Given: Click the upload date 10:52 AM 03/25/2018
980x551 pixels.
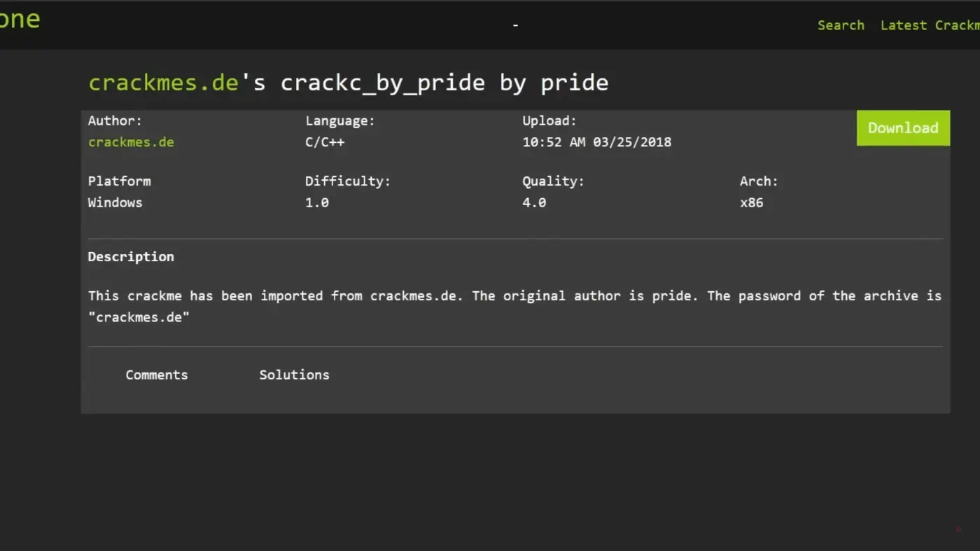Looking at the screenshot, I should tap(596, 142).
